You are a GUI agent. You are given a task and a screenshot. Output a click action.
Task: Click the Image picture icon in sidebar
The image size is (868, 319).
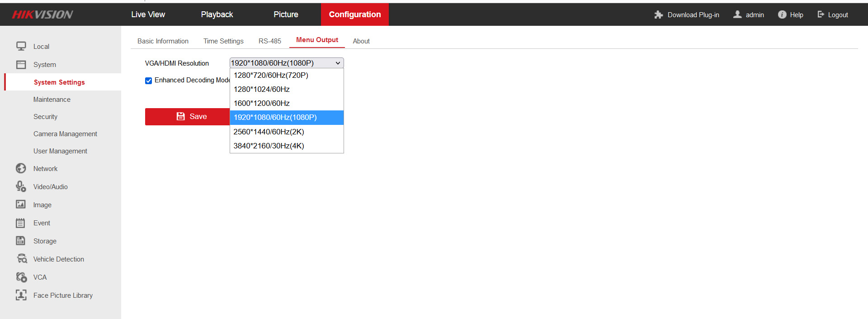[21, 205]
